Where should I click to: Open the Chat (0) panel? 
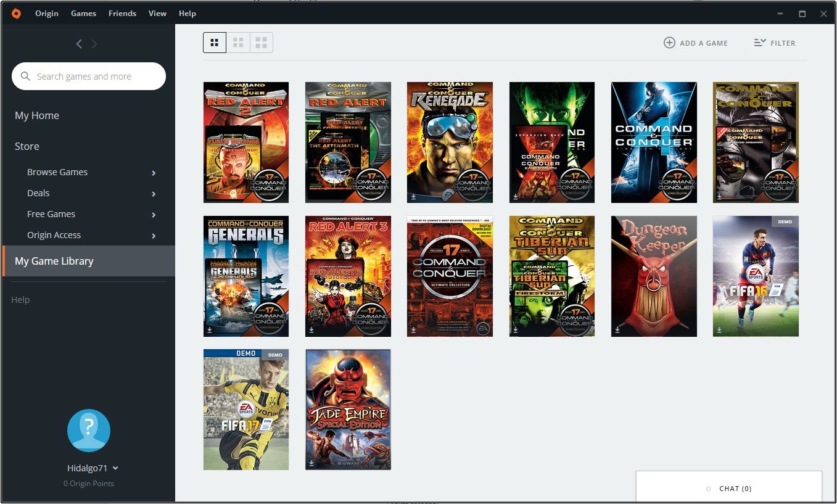[x=729, y=487]
